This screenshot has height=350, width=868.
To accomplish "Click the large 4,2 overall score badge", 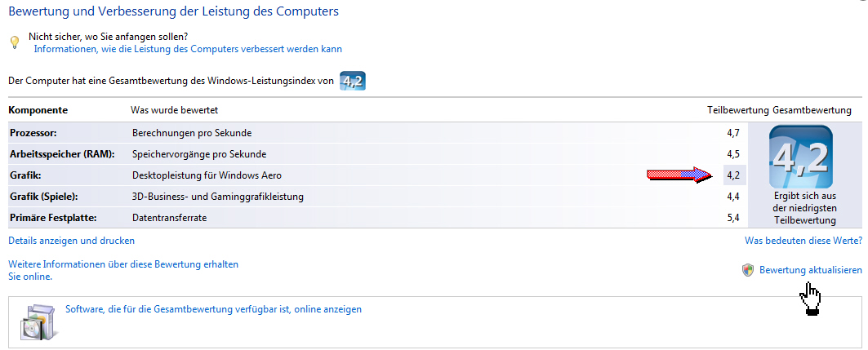I will click(x=800, y=157).
